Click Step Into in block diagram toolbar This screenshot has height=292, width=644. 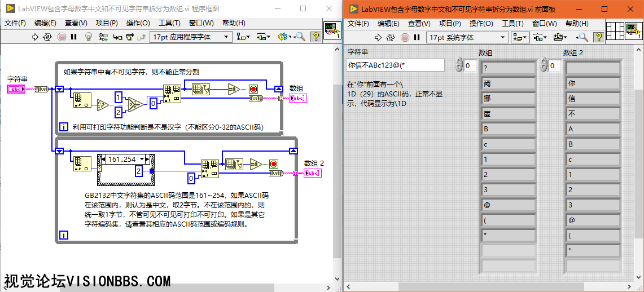[117, 37]
